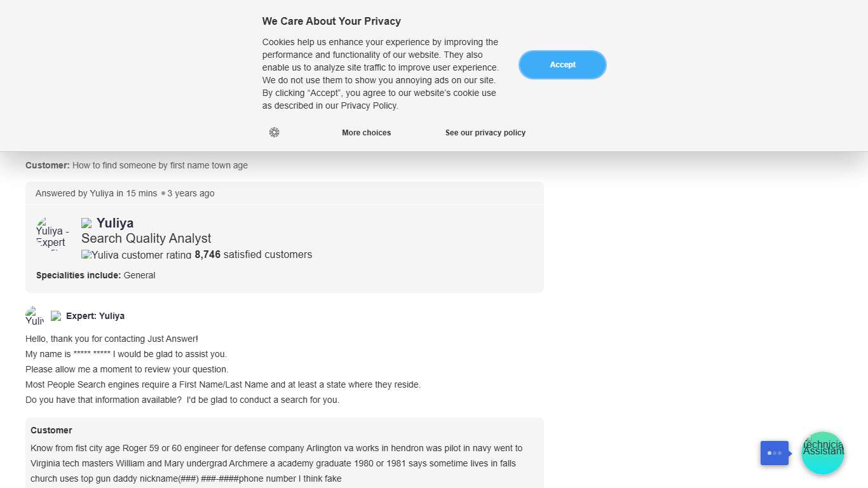The width and height of the screenshot is (868, 488).
Task: Click the cookie settings gear icon
Action: [x=274, y=132]
